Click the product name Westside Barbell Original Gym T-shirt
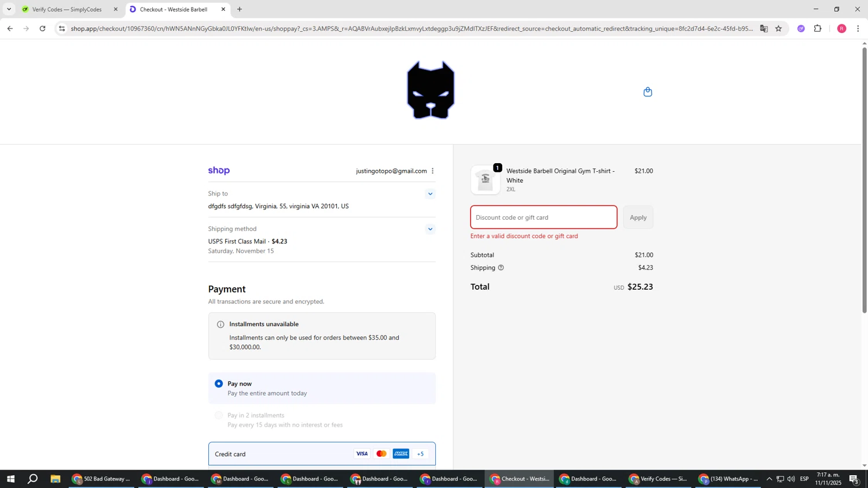The image size is (868, 488). (560, 175)
